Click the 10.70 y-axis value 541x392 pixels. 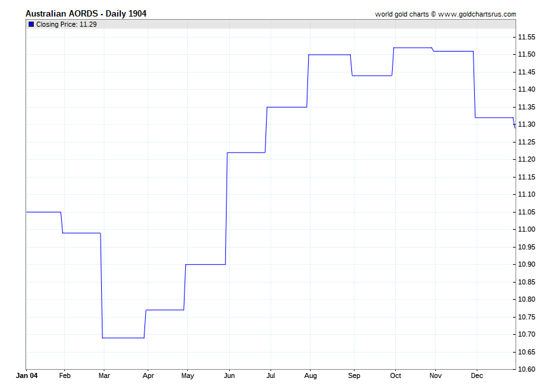[x=526, y=334]
